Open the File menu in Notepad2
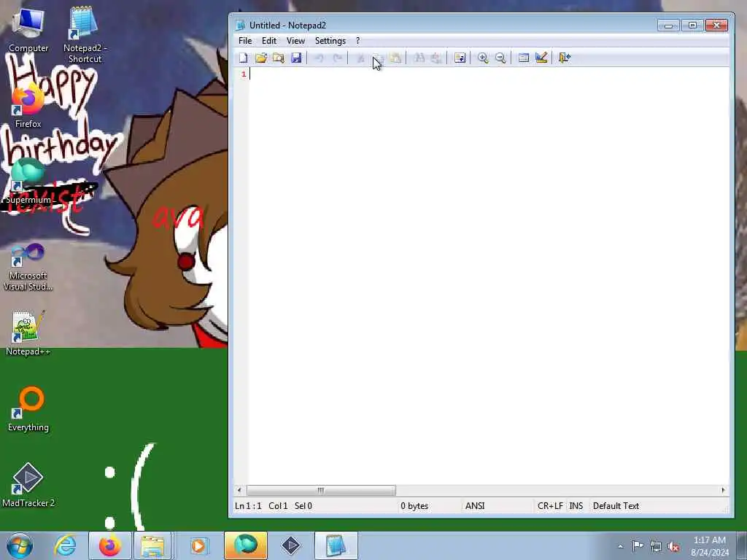This screenshot has width=747, height=560. pos(245,41)
